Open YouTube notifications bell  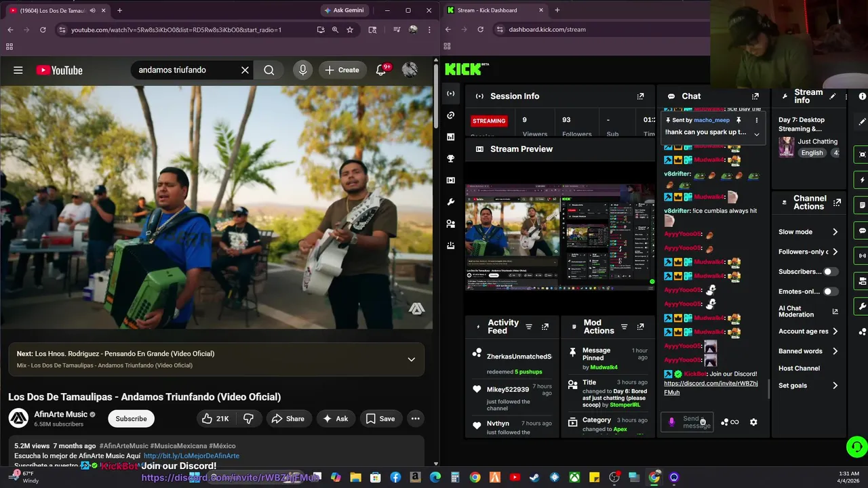[x=381, y=70]
